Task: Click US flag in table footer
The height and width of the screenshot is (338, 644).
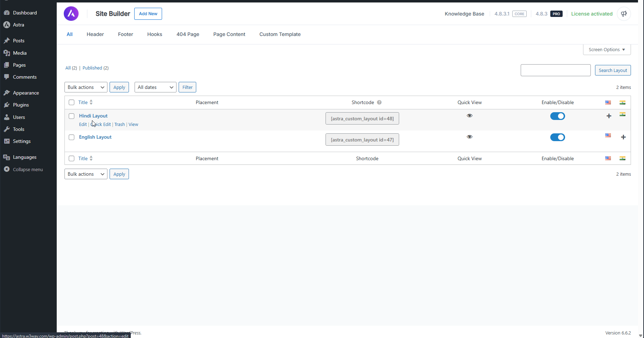Action: pos(608,158)
